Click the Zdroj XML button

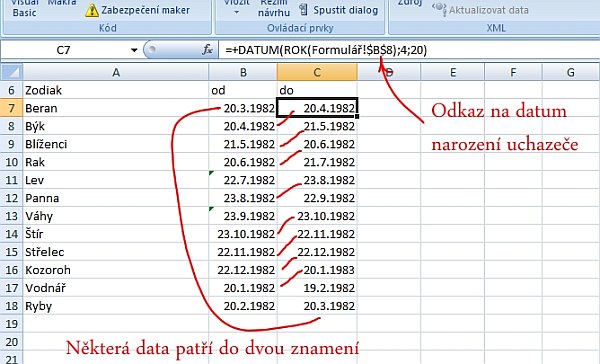[x=410, y=4]
